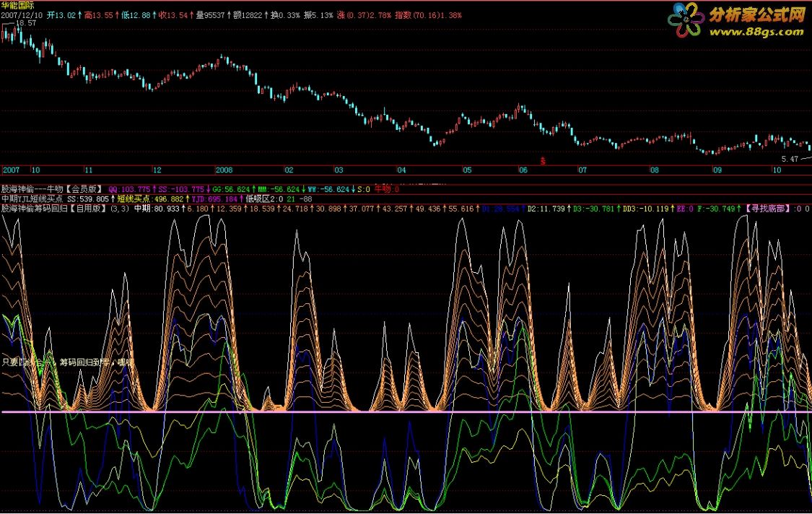812x514 pixels.
Task: Click the red S marker below June candles
Action: [x=543, y=161]
